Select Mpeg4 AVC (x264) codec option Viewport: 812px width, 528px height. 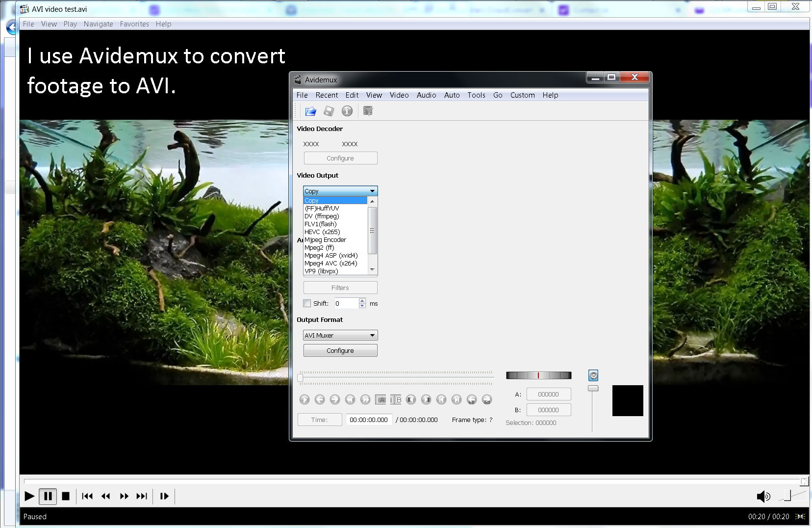point(335,263)
